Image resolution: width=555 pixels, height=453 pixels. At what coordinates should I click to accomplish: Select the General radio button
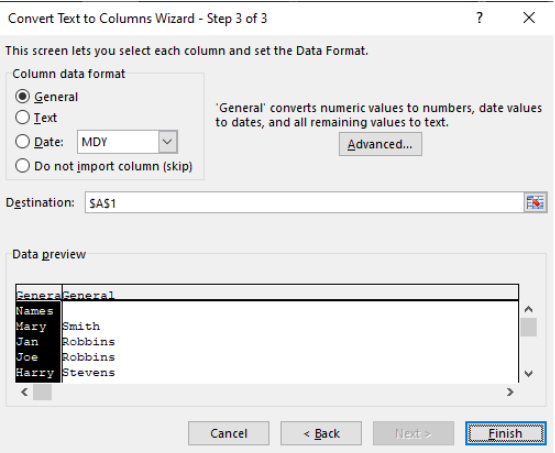click(x=22, y=96)
